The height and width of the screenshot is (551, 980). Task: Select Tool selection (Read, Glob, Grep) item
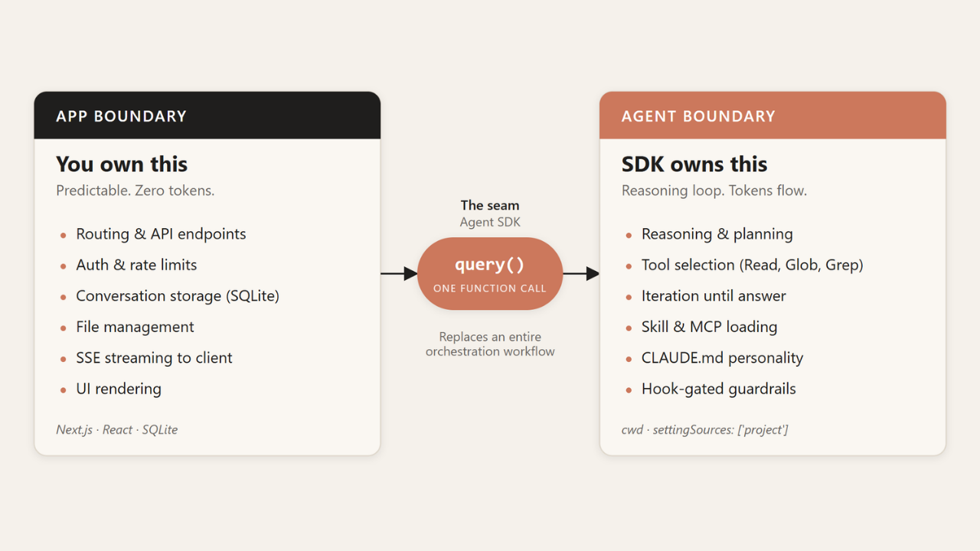[x=753, y=265]
